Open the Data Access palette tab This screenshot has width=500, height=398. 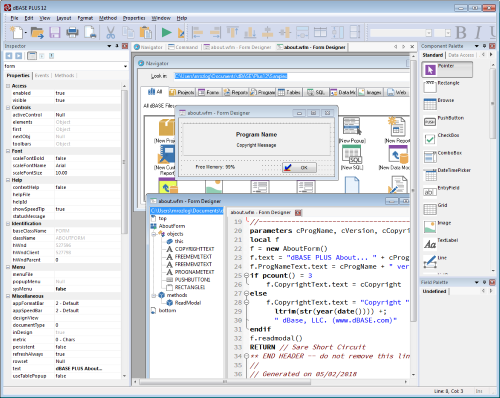pos(461,55)
